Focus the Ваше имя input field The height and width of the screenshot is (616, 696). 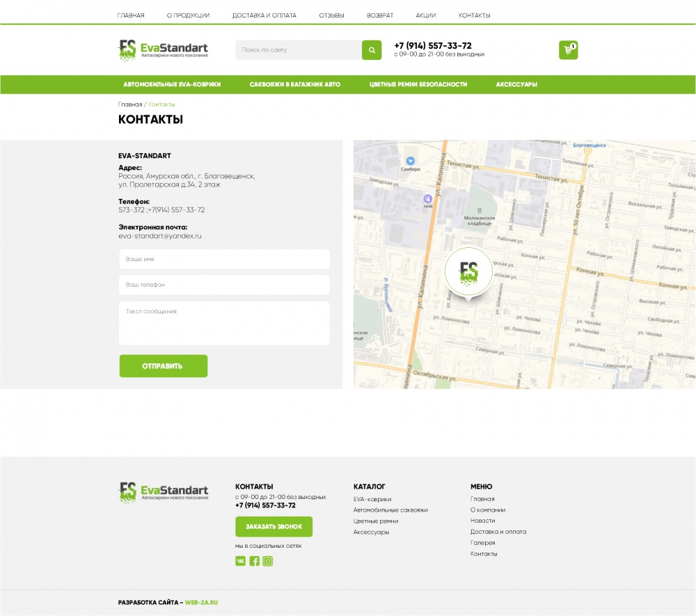224,259
